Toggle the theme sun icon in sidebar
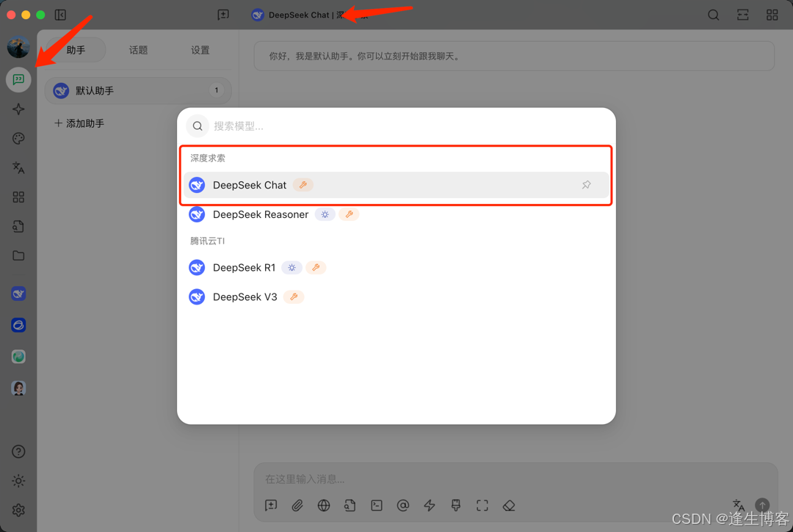Image resolution: width=793 pixels, height=532 pixels. (18, 481)
